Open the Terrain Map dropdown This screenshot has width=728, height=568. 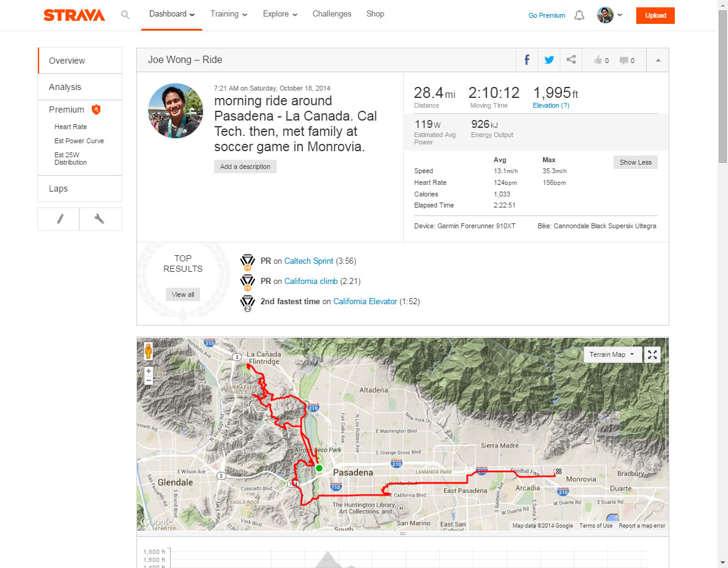coord(612,354)
